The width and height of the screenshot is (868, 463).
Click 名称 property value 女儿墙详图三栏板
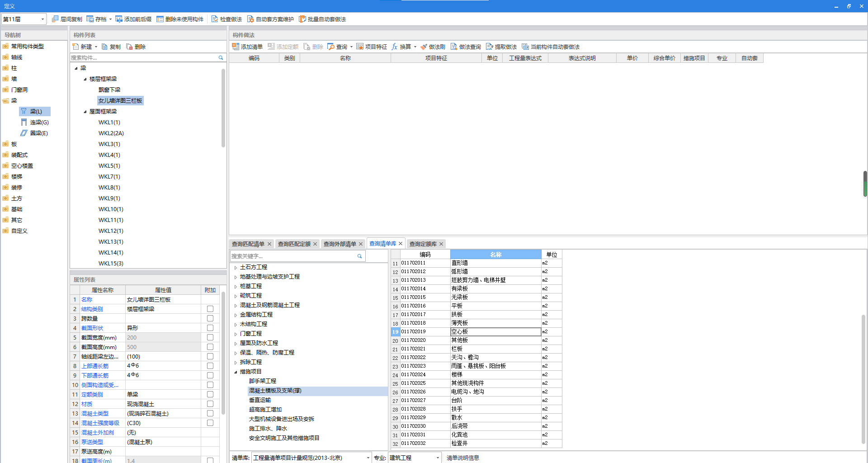[x=163, y=299]
